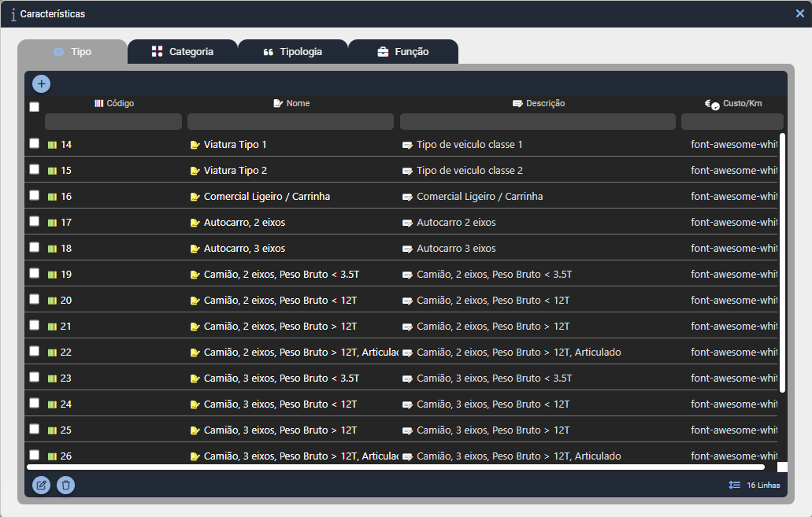The image size is (812, 517).
Task: Click name icon beside Comercial Ligeiro / Carrinha name
Action: click(195, 197)
